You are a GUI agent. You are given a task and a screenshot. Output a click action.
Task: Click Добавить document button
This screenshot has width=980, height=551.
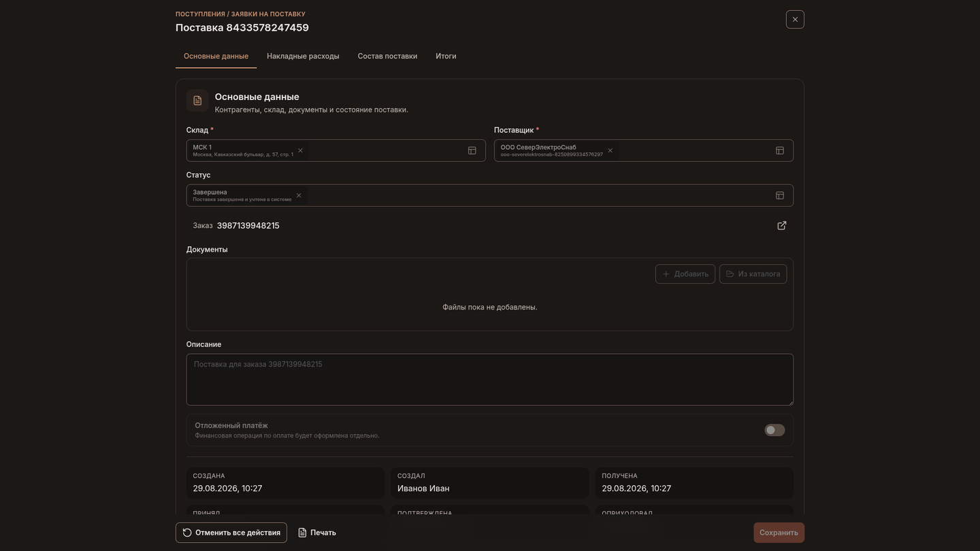(x=685, y=273)
